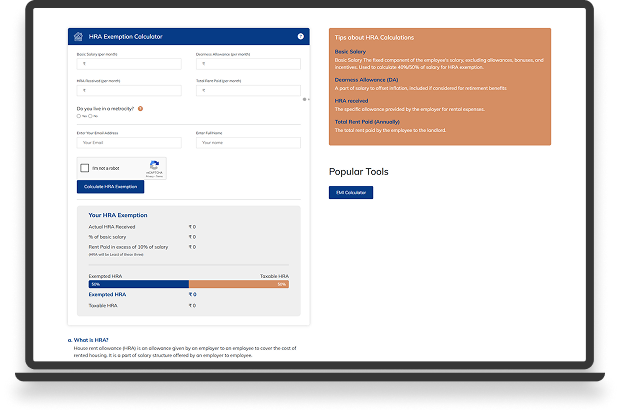Click the Actual HRA Received result row
Screen dimensions: 620x412
(142, 227)
